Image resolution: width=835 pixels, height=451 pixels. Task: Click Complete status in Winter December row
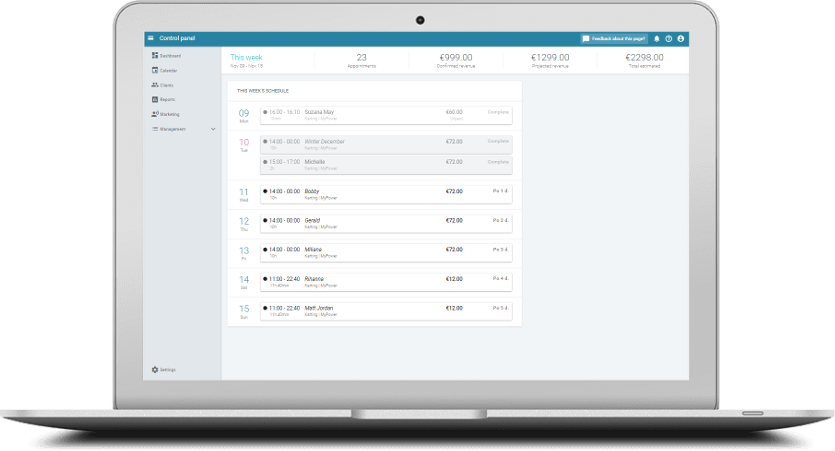coord(498,142)
